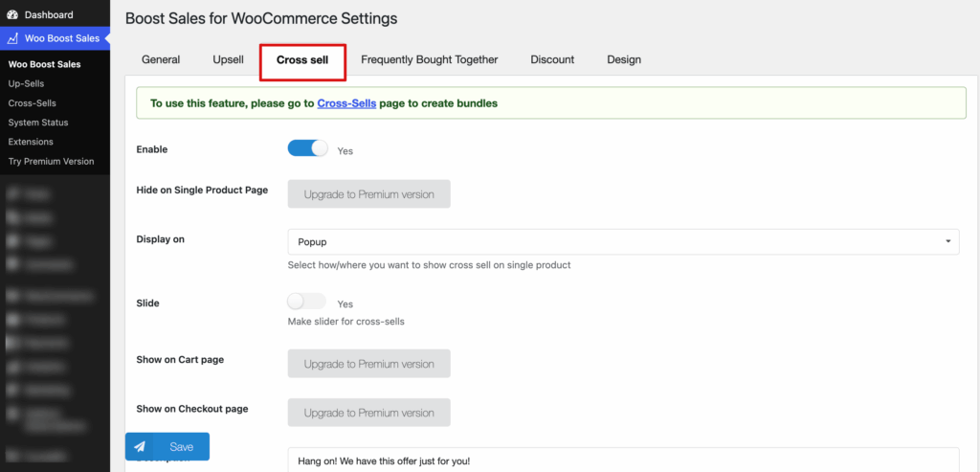Turn on the Slide toggle
Screen dimensions: 980x472
[x=307, y=302]
